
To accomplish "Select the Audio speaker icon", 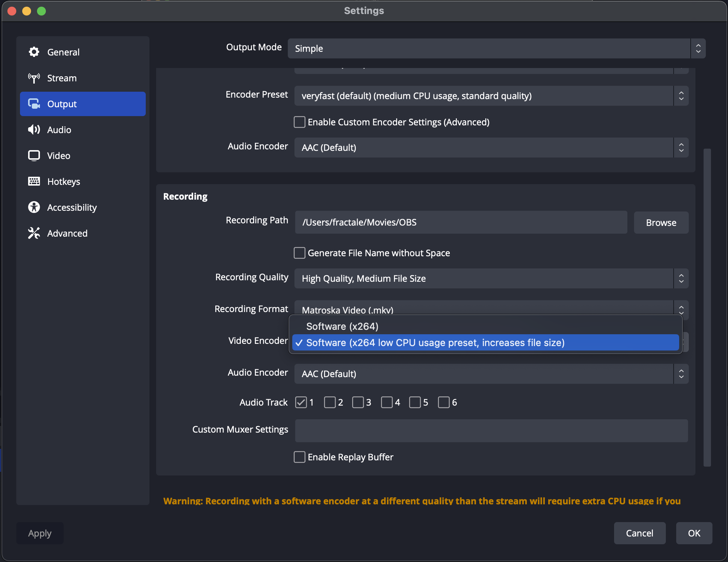I will pos(34,130).
